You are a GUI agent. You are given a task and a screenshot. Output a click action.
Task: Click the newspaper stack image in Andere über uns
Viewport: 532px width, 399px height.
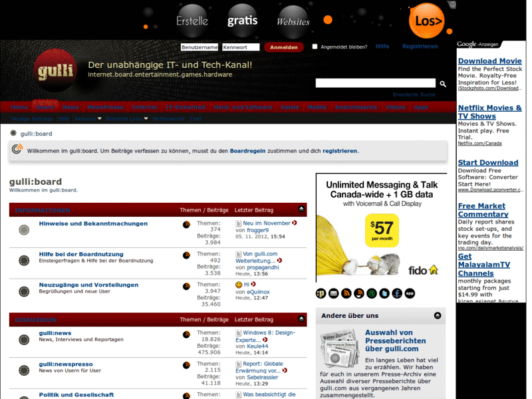[340, 348]
